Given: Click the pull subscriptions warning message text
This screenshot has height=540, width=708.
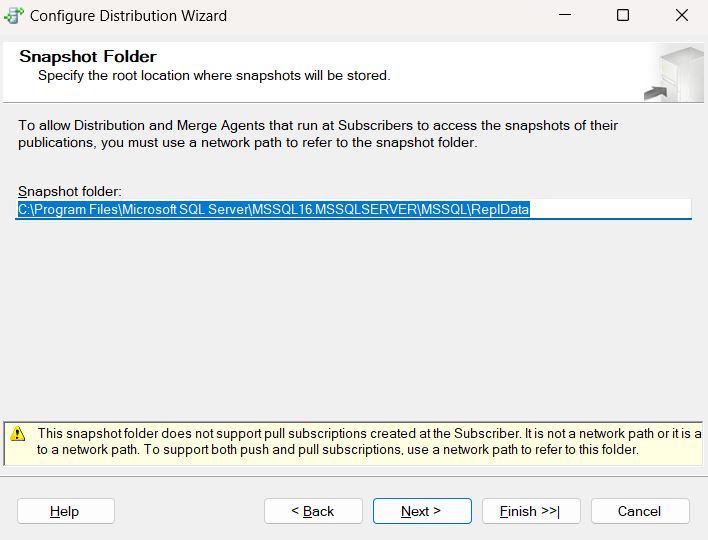Looking at the screenshot, I should 360,442.
